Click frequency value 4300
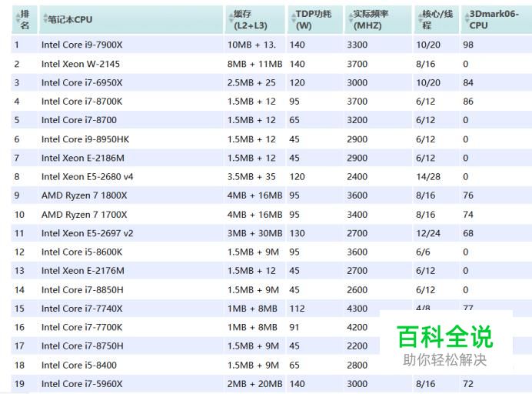 tap(357, 309)
